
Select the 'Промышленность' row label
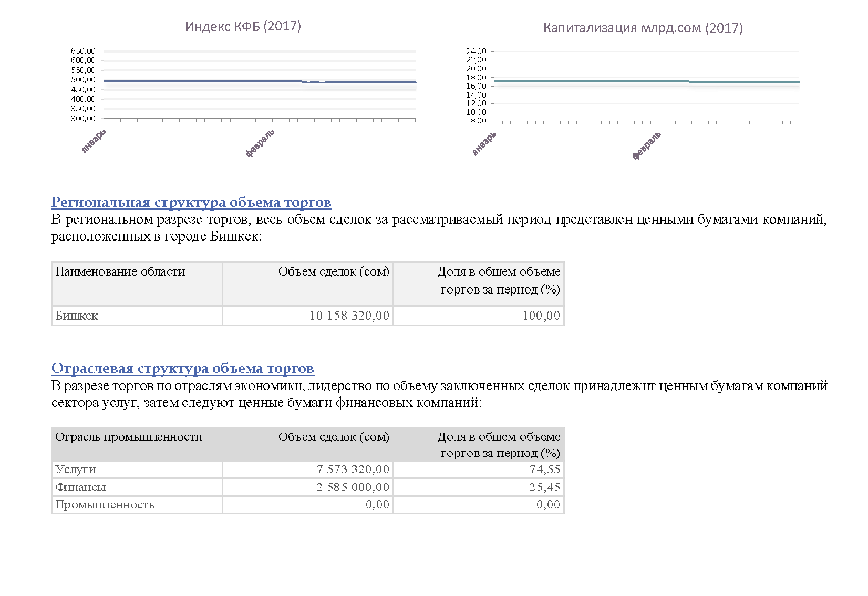coord(105,505)
